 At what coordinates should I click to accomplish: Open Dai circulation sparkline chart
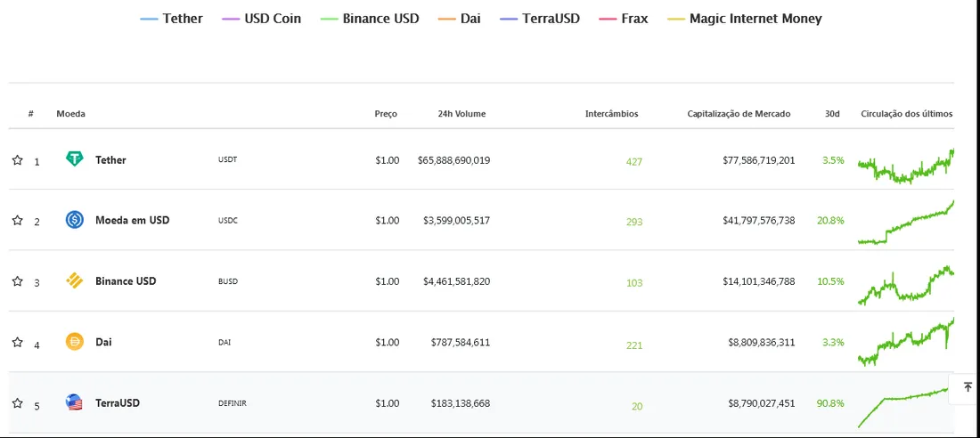pos(906,342)
